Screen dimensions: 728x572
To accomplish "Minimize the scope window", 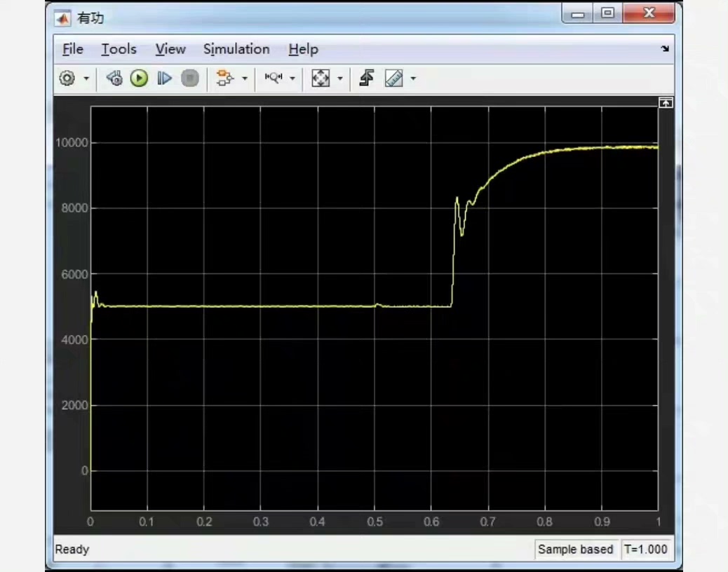I will tap(578, 13).
